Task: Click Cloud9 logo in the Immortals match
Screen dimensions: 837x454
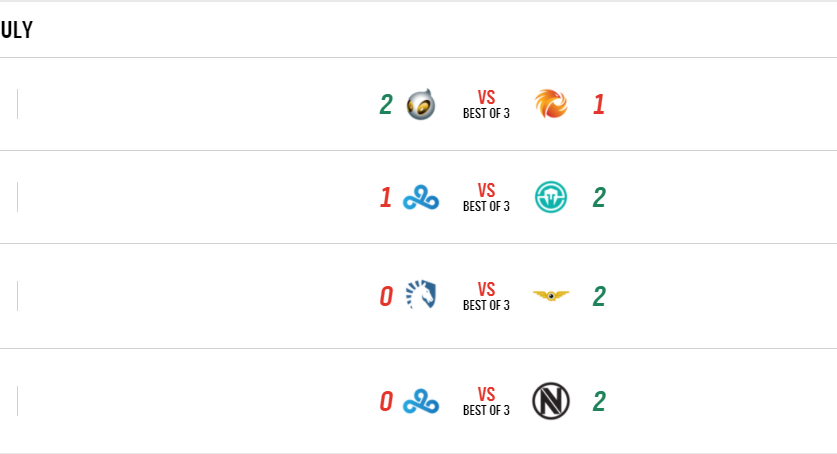Action: [x=421, y=198]
